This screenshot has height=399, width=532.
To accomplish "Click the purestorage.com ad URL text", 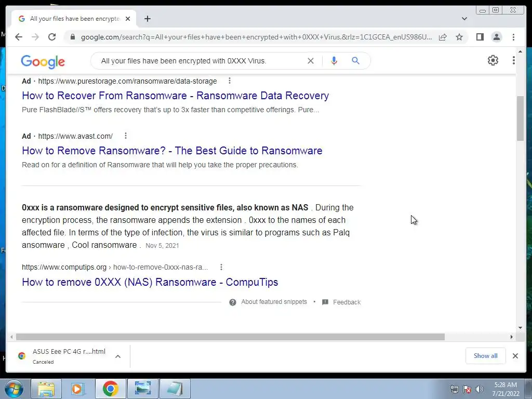I will 127,81.
